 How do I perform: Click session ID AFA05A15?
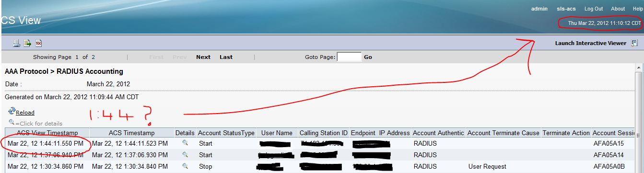click(608, 143)
